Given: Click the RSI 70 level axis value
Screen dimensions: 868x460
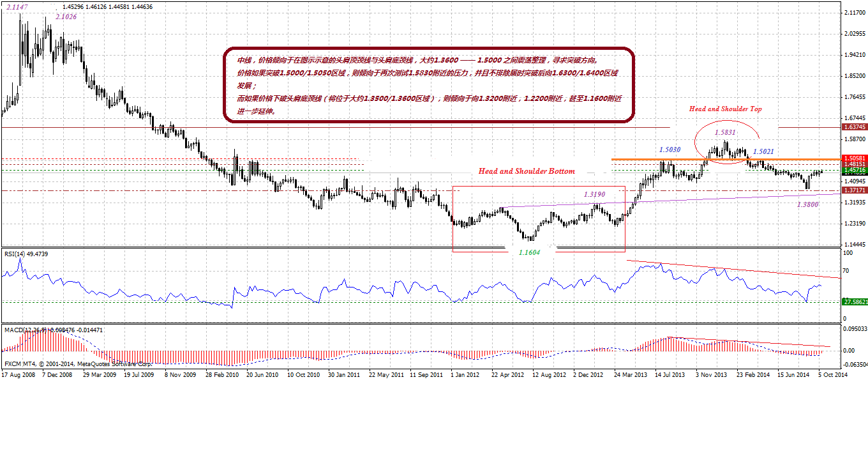Looking at the screenshot, I should pyautogui.click(x=847, y=272).
